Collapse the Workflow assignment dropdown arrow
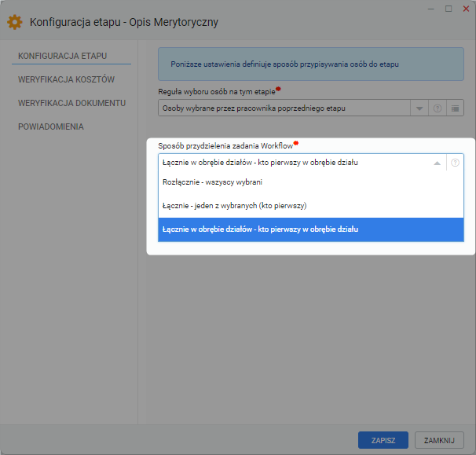Screen dimensions: 476x455 (437, 163)
